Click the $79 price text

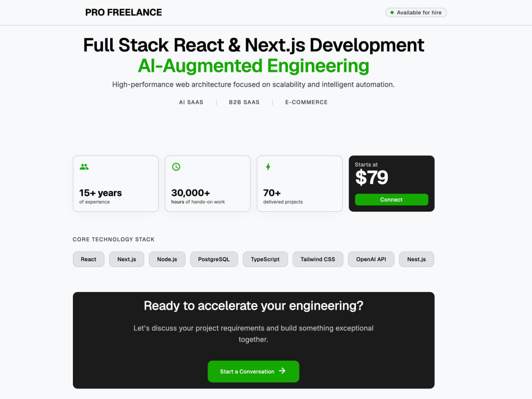point(371,177)
